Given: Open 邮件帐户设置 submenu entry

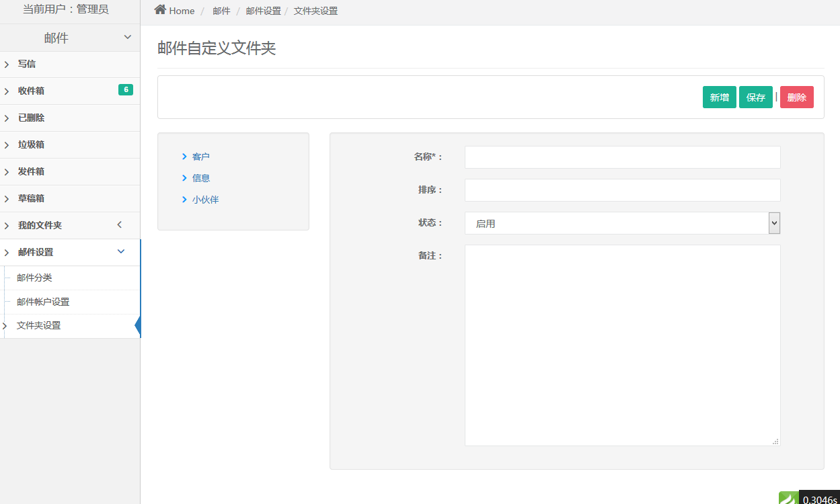Looking at the screenshot, I should click(43, 302).
